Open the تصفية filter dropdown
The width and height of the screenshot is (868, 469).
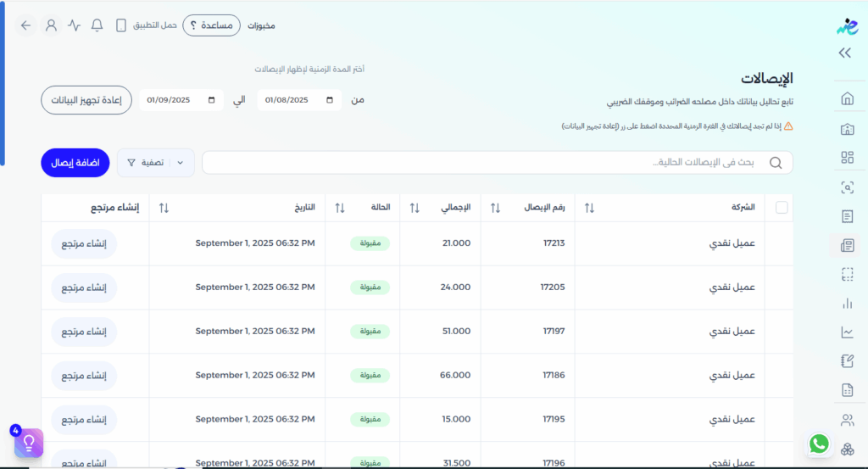155,163
